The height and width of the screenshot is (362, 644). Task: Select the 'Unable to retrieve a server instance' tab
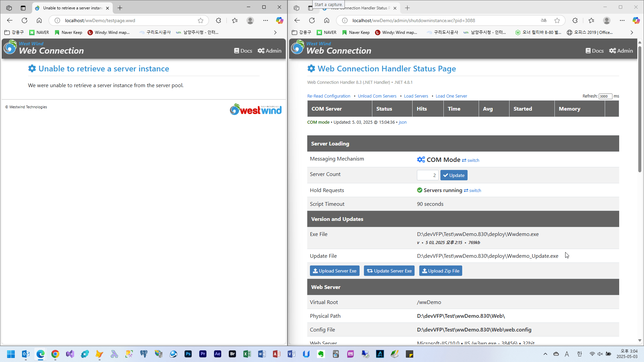pyautogui.click(x=72, y=8)
